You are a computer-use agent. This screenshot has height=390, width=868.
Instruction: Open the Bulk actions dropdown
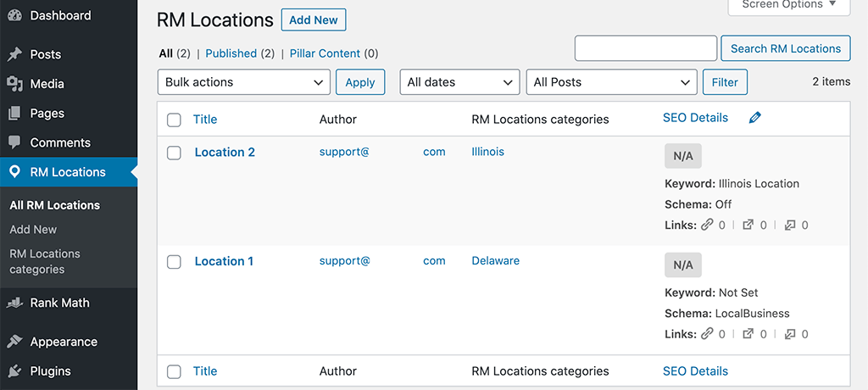click(243, 82)
